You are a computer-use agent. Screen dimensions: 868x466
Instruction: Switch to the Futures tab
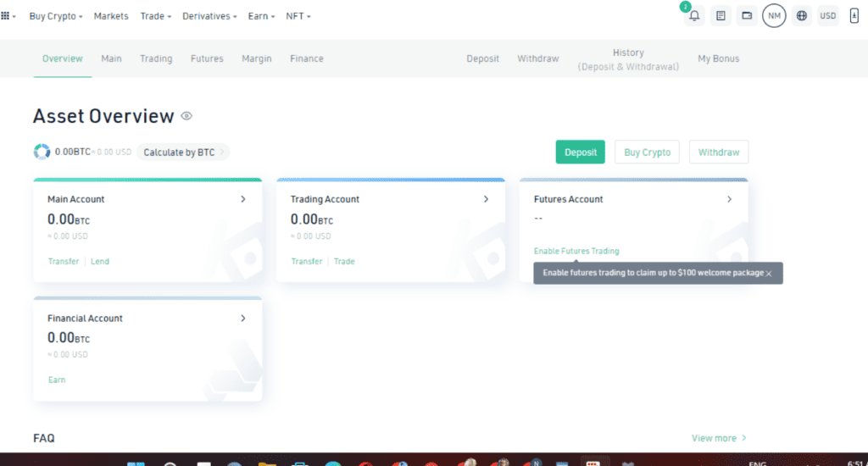pyautogui.click(x=207, y=58)
